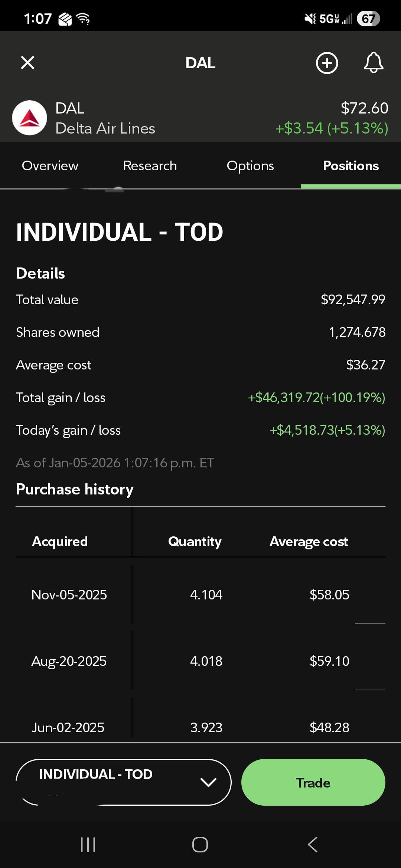
Task: Select the Nov-05-2025 purchase lot row
Action: click(200, 595)
